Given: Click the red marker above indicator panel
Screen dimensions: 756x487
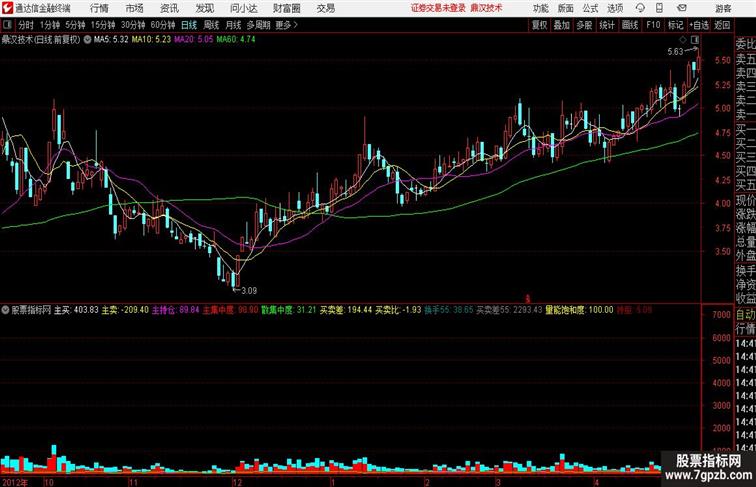Looking at the screenshot, I should click(527, 299).
